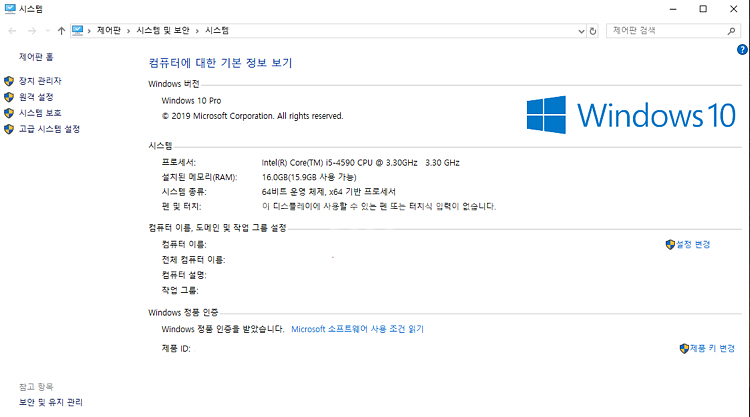
Task: Close the 시스템 window
Action: coord(733,9)
